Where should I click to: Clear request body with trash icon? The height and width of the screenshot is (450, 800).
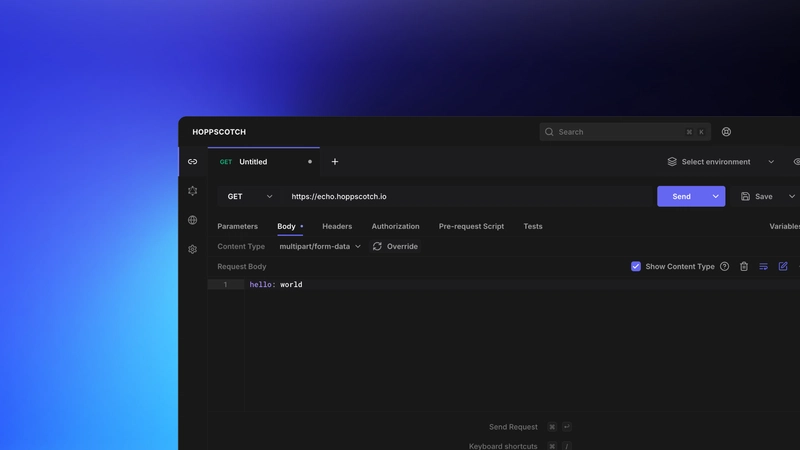[744, 266]
